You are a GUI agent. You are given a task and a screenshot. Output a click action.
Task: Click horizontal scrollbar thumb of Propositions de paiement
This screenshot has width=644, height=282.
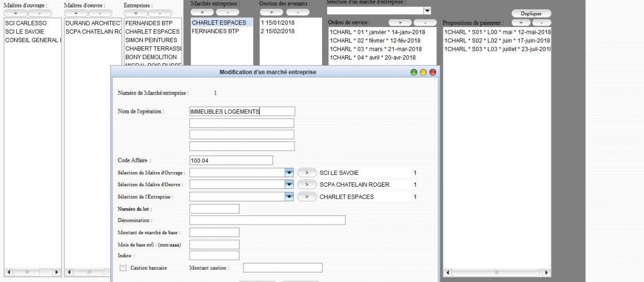(x=496, y=272)
